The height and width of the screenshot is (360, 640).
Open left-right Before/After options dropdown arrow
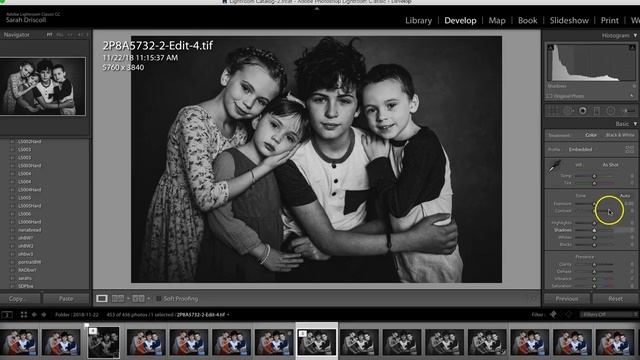coord(128,299)
